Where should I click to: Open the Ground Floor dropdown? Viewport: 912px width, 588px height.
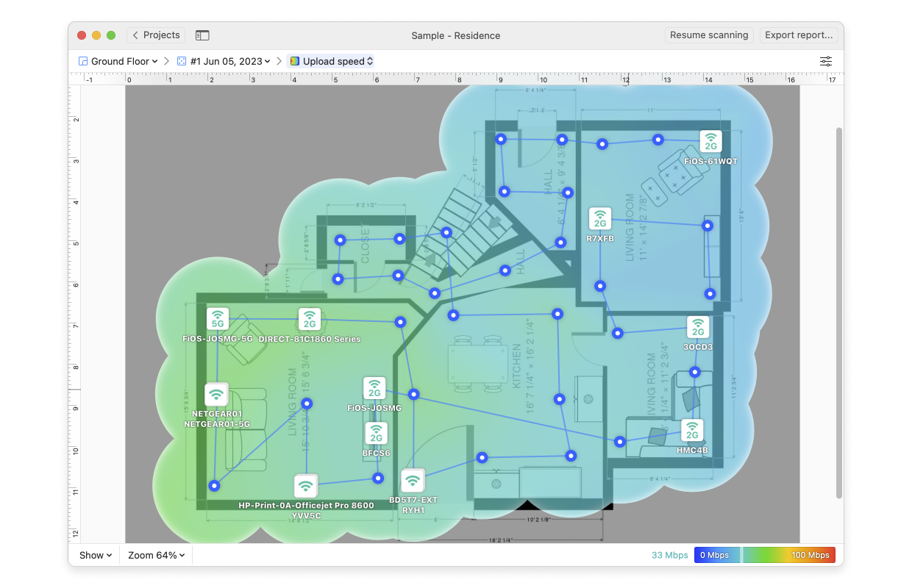118,61
